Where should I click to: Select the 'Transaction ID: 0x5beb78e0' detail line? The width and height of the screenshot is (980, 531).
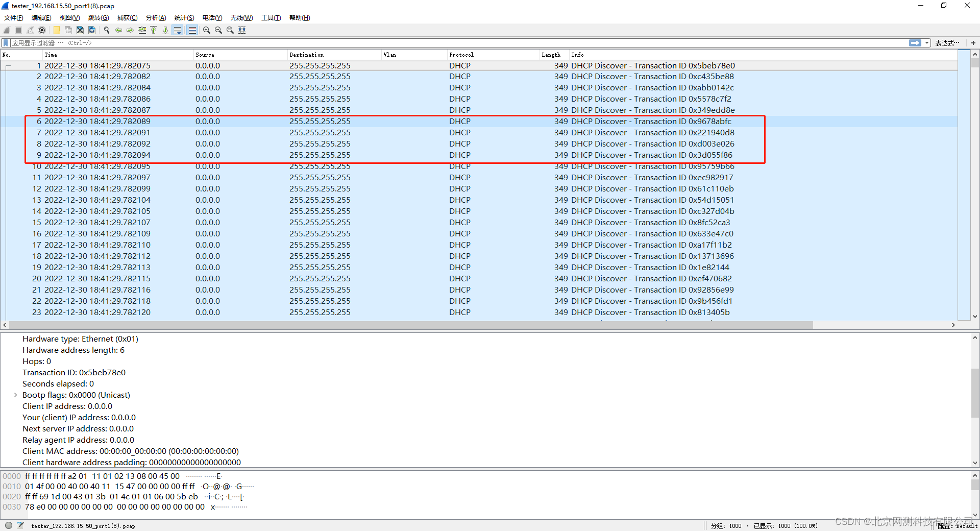click(74, 373)
